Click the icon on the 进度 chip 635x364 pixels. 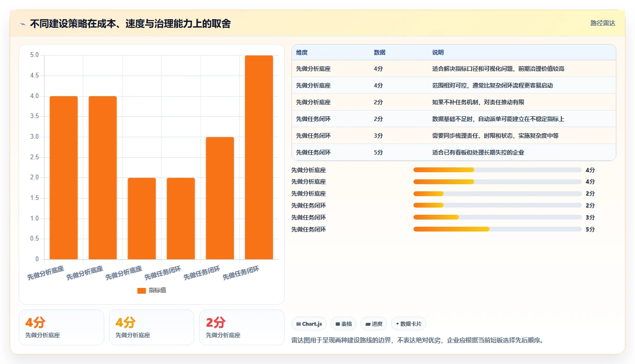[x=368, y=324]
